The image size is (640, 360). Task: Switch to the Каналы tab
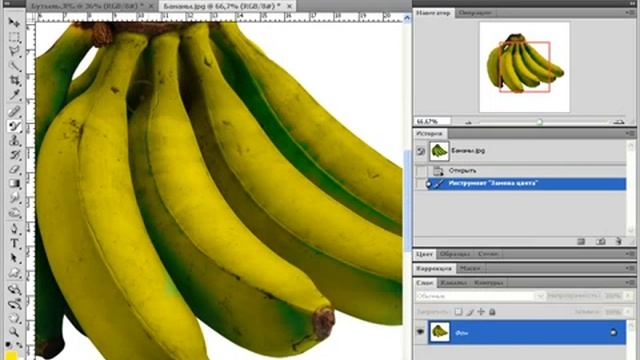point(453,282)
